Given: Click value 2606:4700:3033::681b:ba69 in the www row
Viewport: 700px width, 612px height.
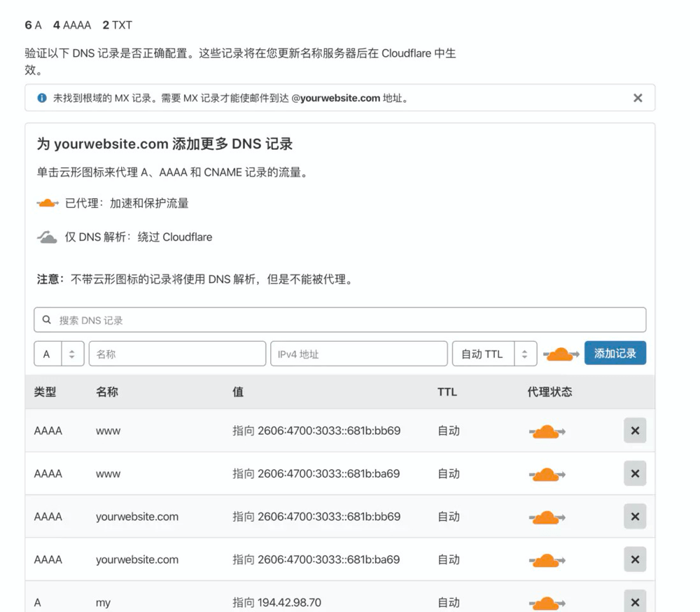Looking at the screenshot, I should (x=328, y=473).
